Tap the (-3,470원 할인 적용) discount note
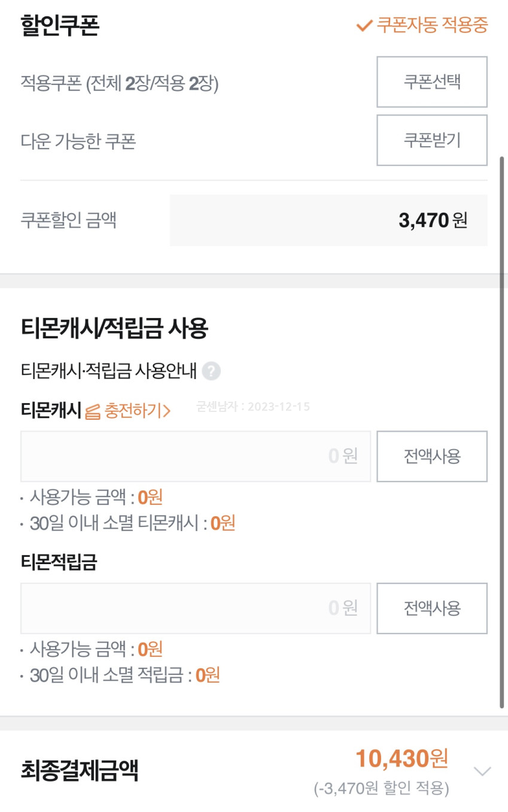The image size is (508, 812). [x=381, y=788]
